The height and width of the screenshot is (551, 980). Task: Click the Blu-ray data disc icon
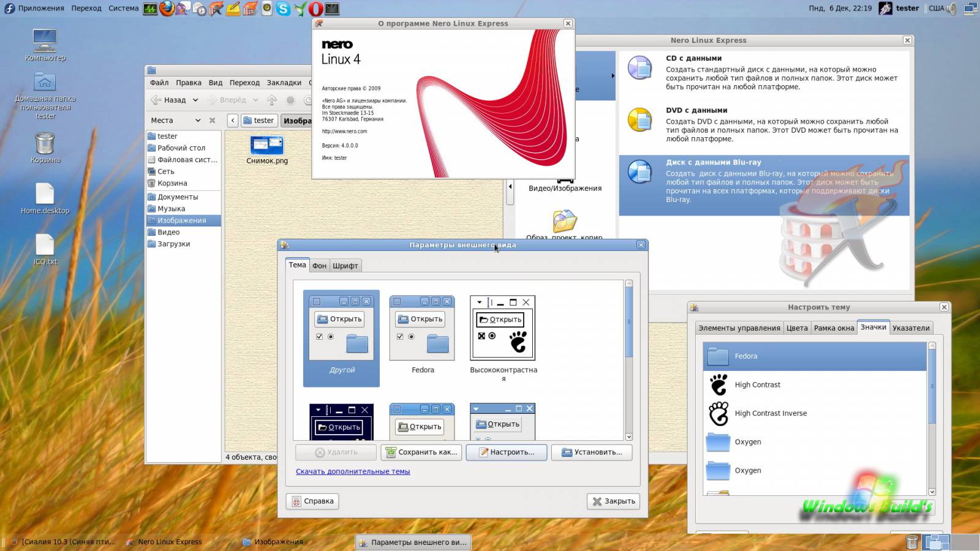pyautogui.click(x=640, y=171)
